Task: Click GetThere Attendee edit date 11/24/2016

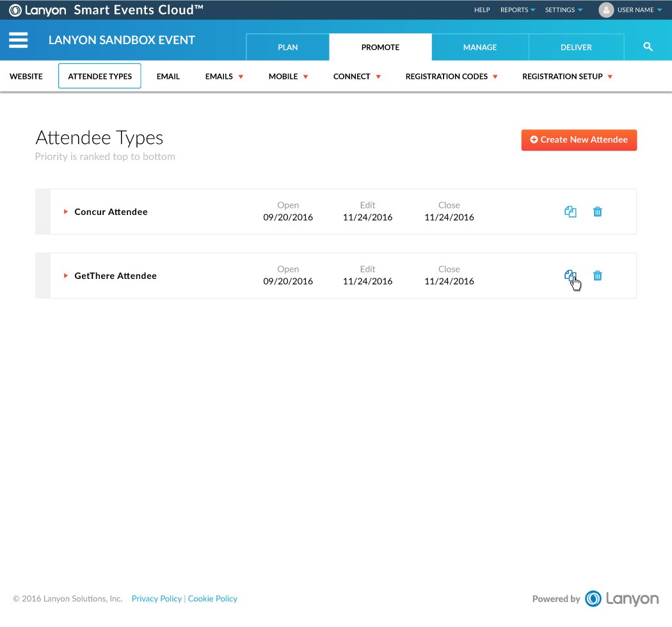Action: pyautogui.click(x=367, y=281)
